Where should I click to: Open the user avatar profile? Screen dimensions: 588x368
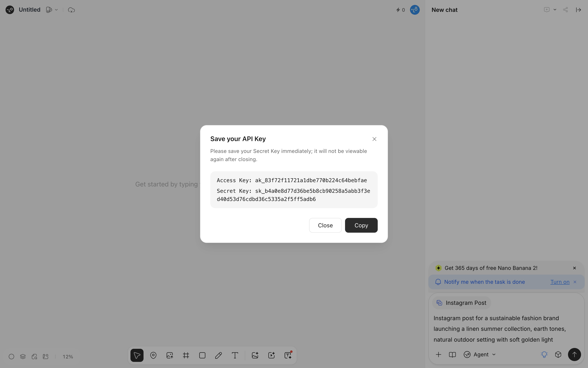tap(415, 10)
